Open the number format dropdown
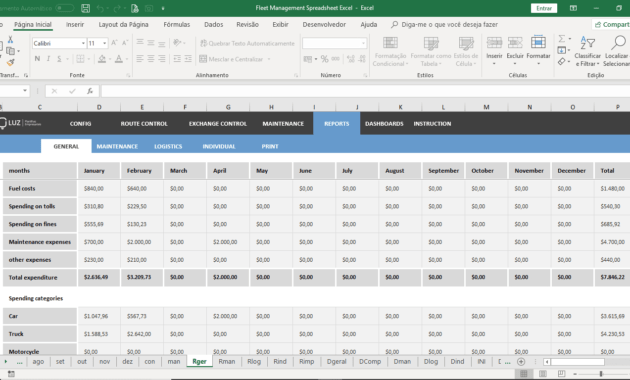Viewport: 630px width, 380px height. (363, 43)
